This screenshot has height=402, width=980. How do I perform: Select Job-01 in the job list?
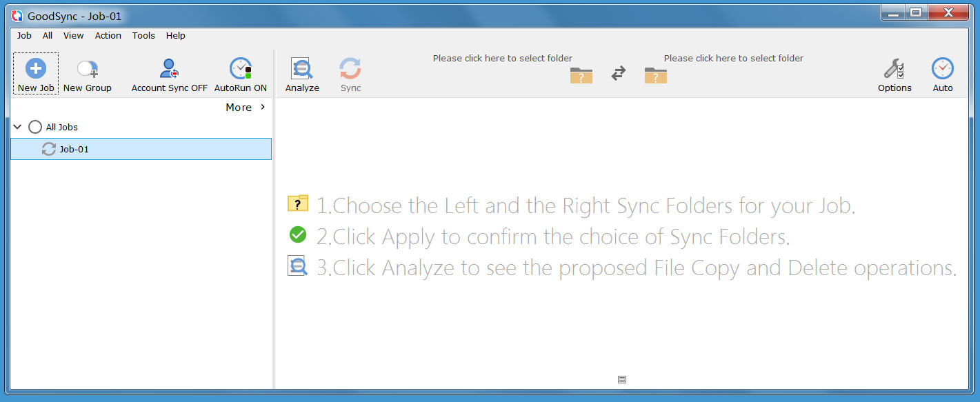[74, 149]
